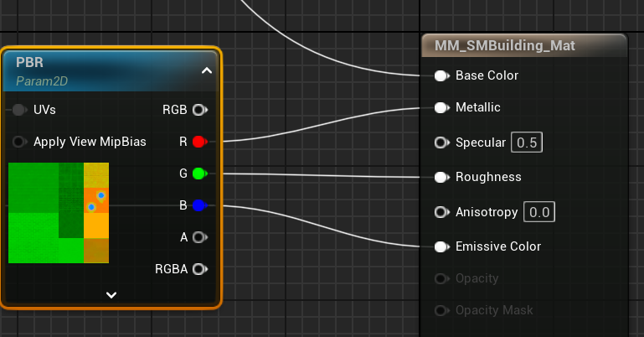
Task: Click the UVs input pin
Action: point(19,110)
